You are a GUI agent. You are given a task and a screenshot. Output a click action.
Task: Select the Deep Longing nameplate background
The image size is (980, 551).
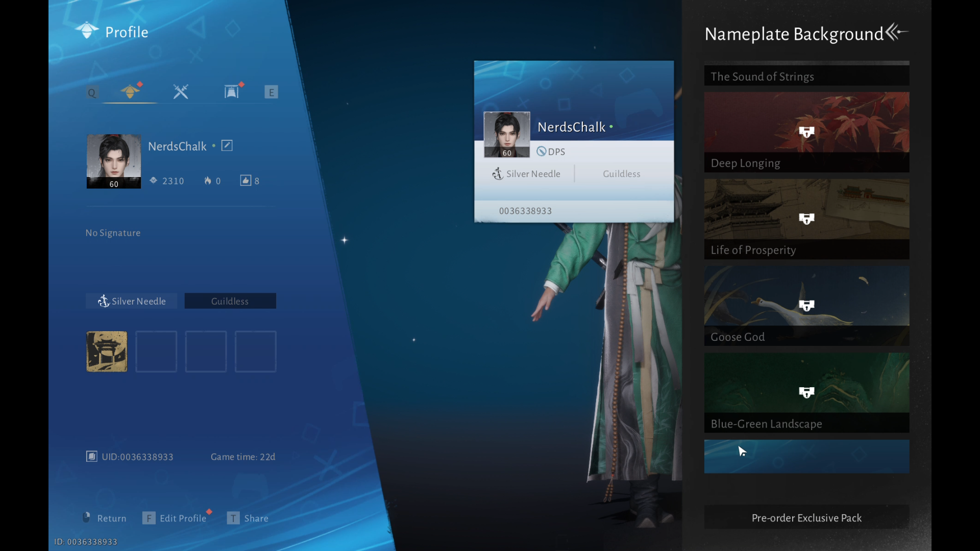(x=806, y=132)
